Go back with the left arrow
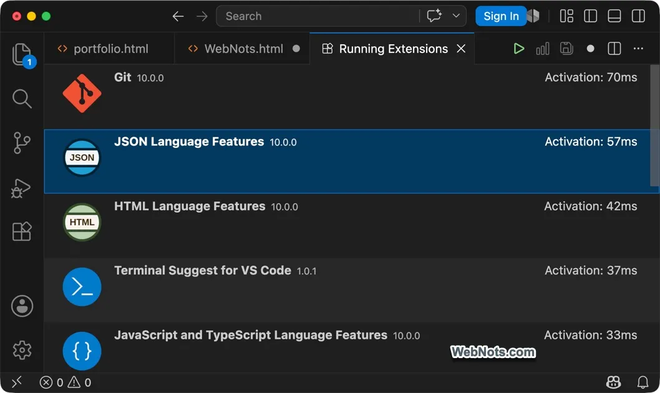The image size is (660, 393). click(x=178, y=16)
